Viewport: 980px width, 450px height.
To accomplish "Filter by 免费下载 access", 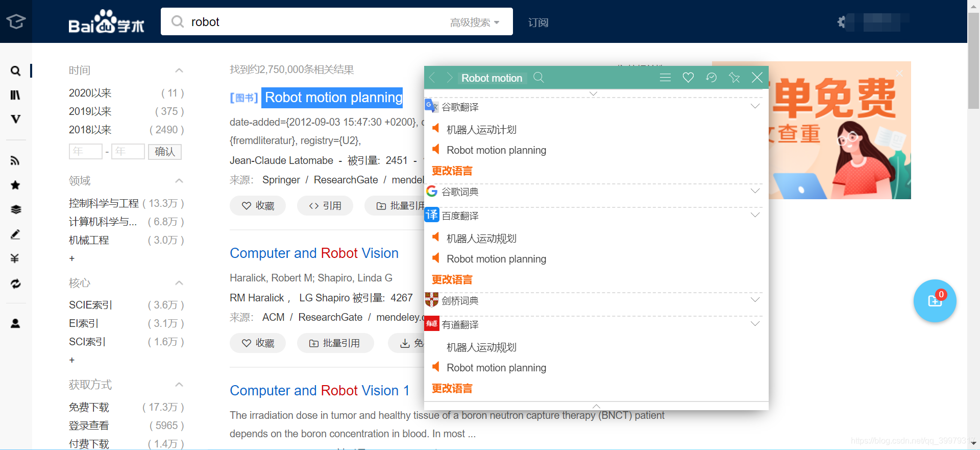I will [x=89, y=407].
